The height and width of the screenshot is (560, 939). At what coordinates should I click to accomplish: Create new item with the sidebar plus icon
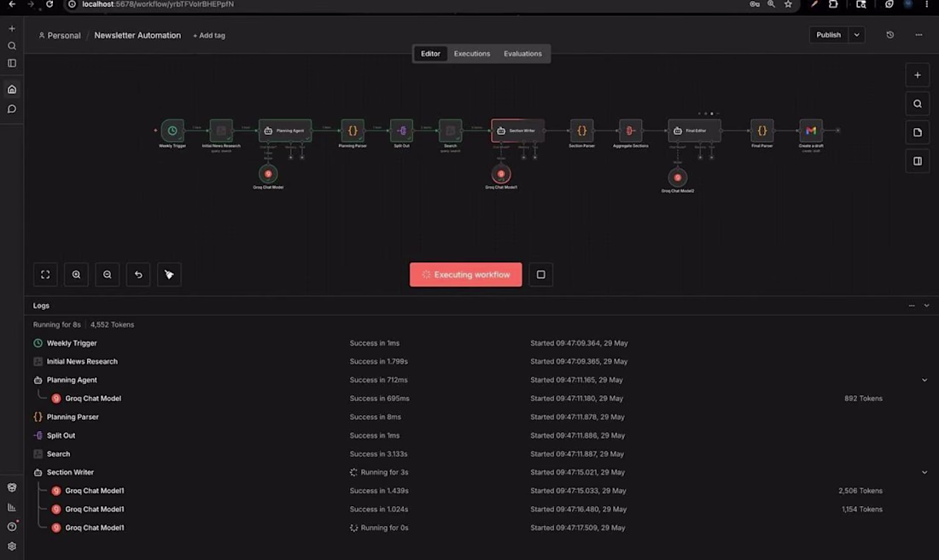(12, 28)
